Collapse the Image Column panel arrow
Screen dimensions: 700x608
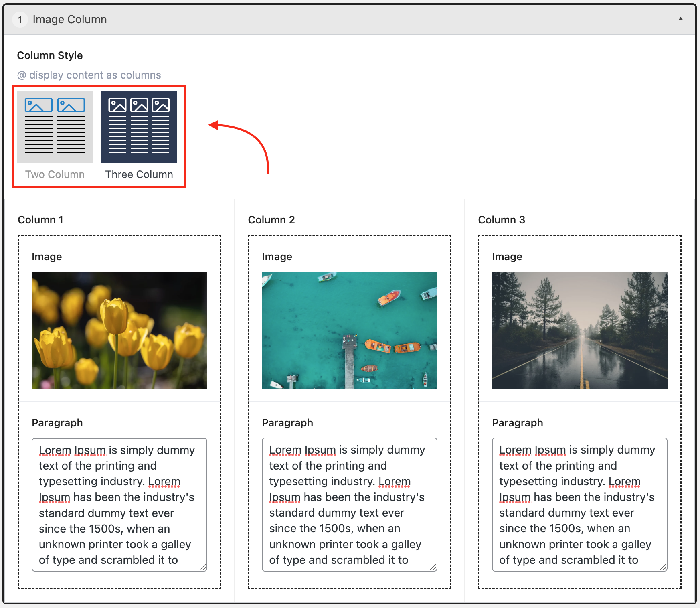680,19
